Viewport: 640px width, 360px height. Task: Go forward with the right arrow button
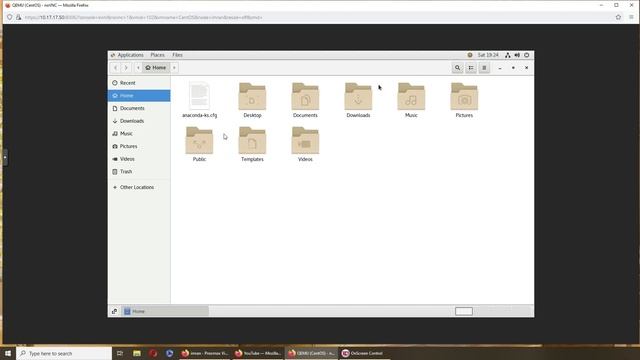coord(126,68)
